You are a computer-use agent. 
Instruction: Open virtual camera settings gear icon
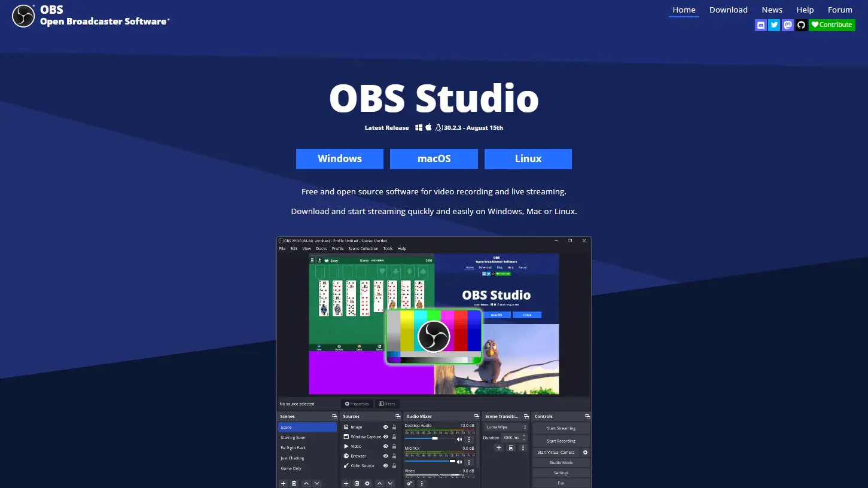tap(586, 453)
